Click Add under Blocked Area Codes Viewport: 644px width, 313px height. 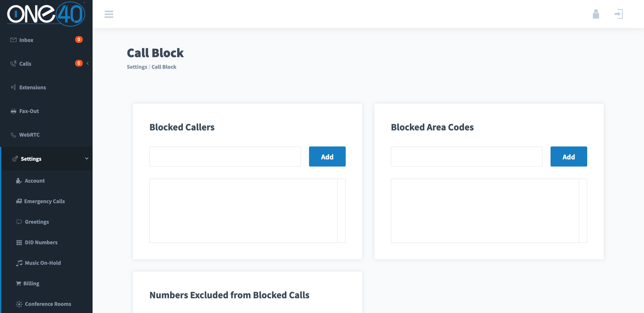click(568, 156)
